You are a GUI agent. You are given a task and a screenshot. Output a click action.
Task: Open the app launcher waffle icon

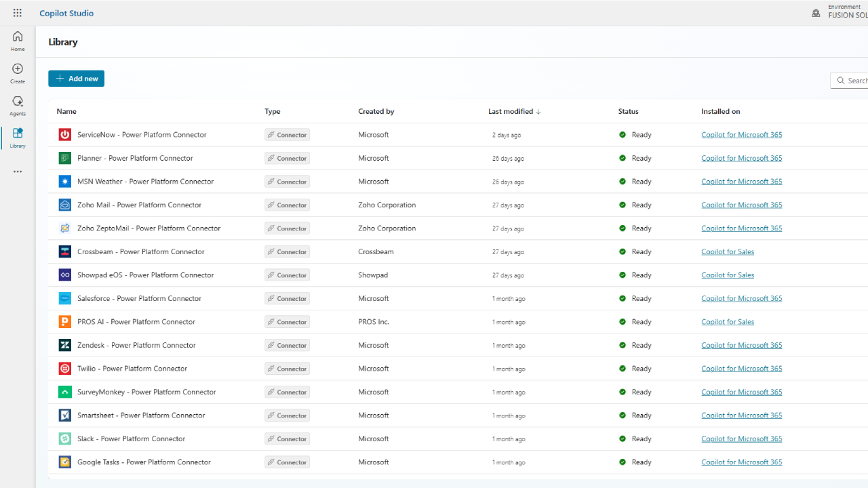[x=18, y=13]
